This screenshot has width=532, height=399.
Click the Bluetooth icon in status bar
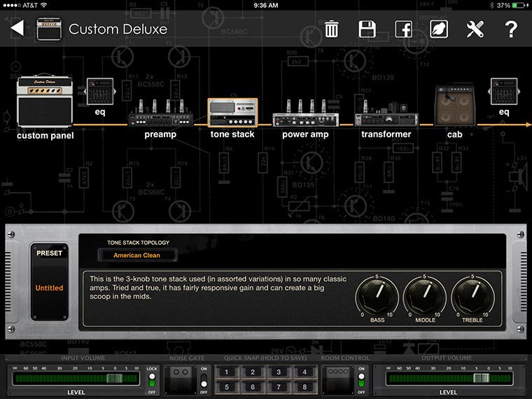[491, 6]
